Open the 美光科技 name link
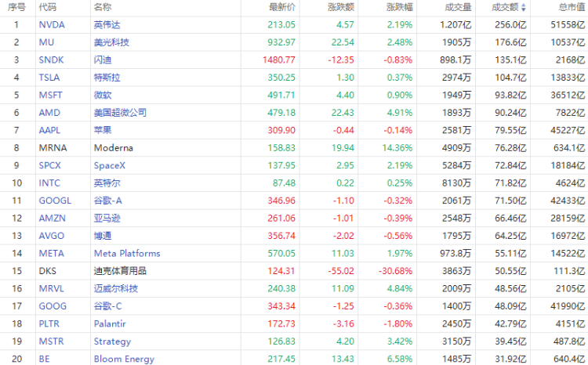 111,42
